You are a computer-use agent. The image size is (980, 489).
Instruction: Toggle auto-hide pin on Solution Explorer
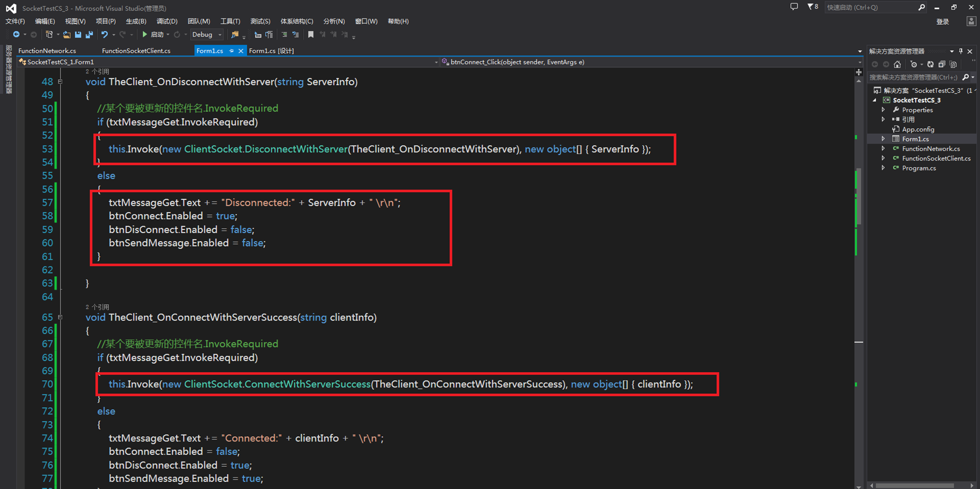960,51
